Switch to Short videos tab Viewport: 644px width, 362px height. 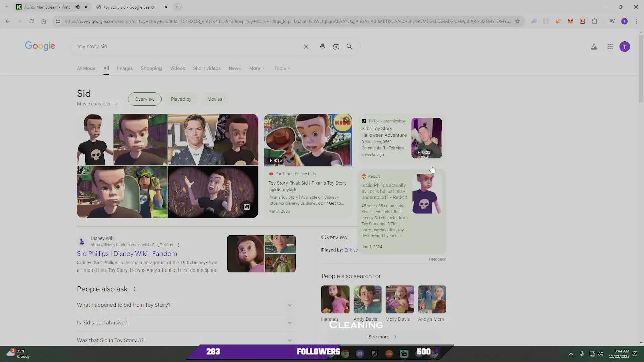(x=207, y=68)
